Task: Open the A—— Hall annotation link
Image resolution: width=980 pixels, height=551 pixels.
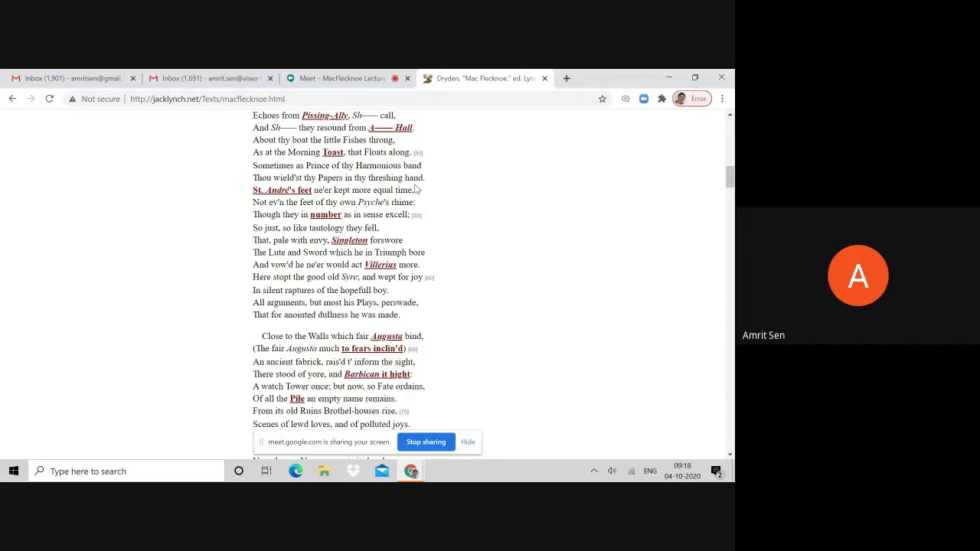Action: (x=390, y=128)
